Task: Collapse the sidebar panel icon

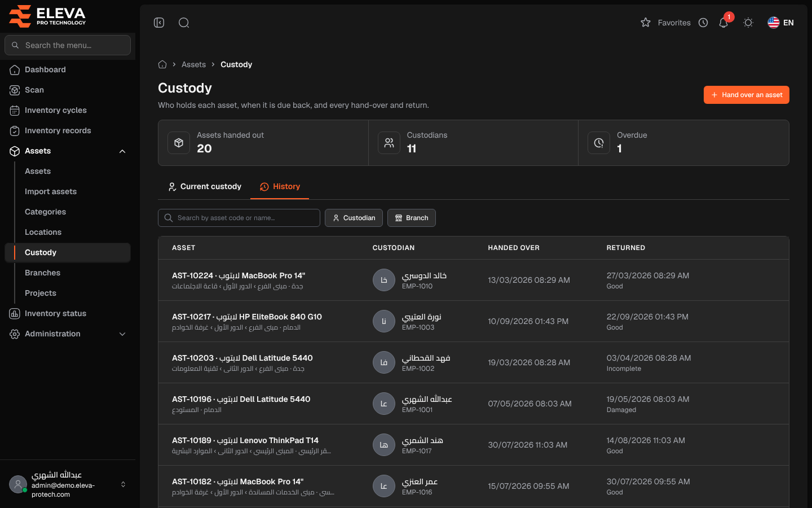Action: point(159,23)
